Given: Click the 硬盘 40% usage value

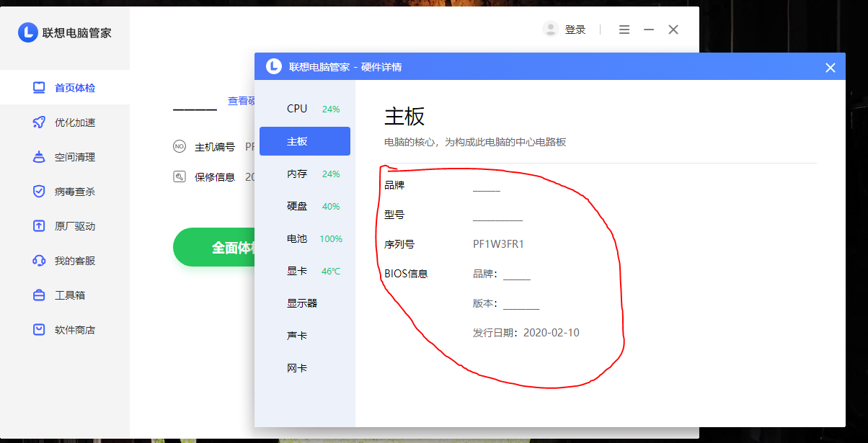Looking at the screenshot, I should 331,207.
